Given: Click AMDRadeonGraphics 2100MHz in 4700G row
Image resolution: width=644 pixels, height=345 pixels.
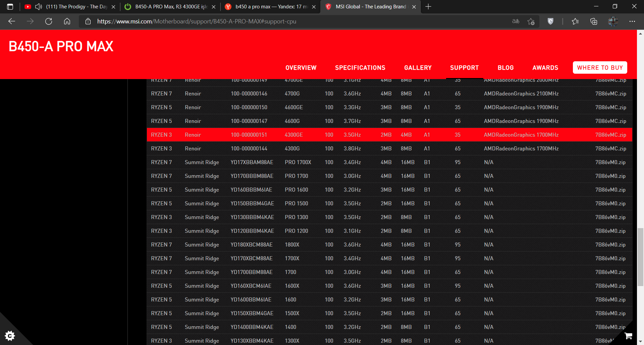Looking at the screenshot, I should (x=521, y=94).
